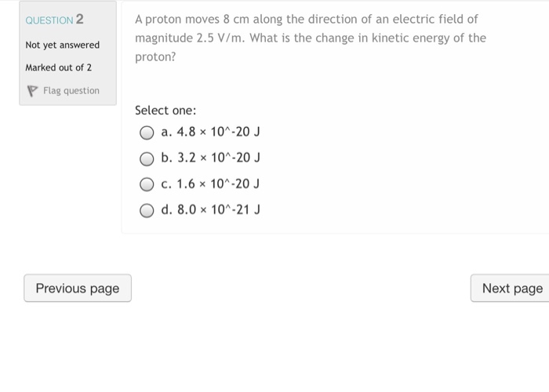Click the Flag question link text

click(71, 91)
